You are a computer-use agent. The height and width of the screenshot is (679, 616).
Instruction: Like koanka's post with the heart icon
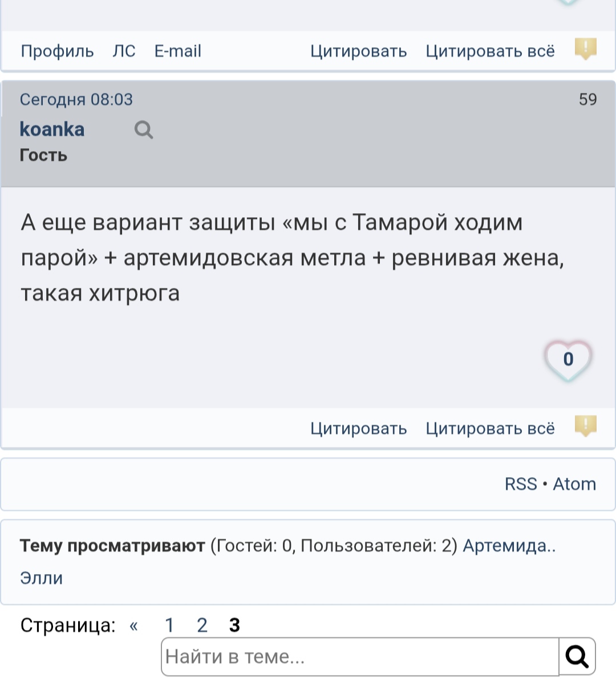point(568,359)
